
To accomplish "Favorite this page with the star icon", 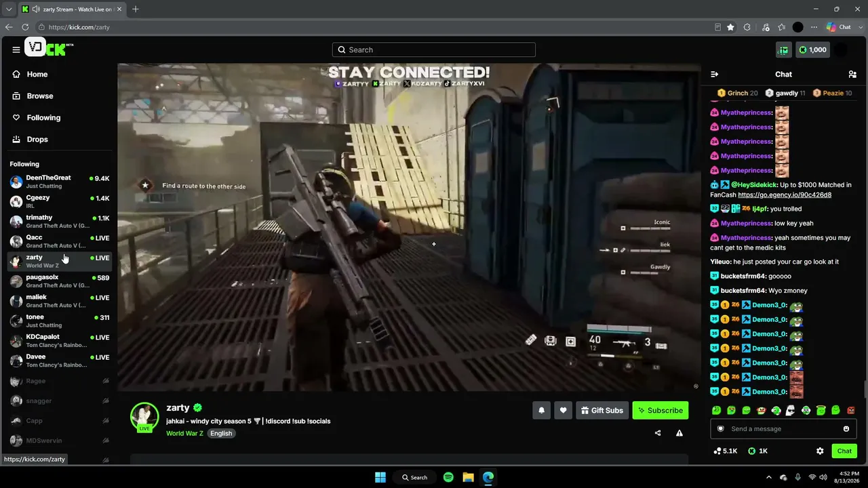I will click(x=730, y=27).
